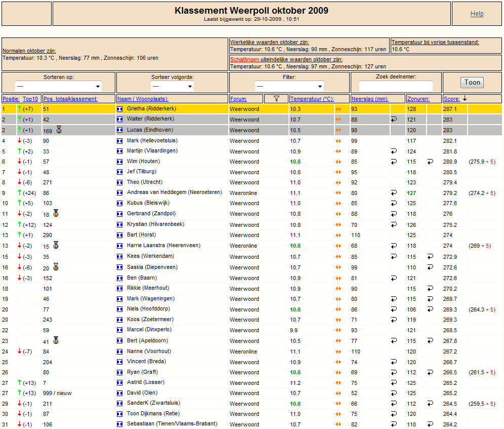Sort by the Temperatuur (°C) column header
Image resolution: width=504 pixels, height=429 pixels.
[x=312, y=99]
